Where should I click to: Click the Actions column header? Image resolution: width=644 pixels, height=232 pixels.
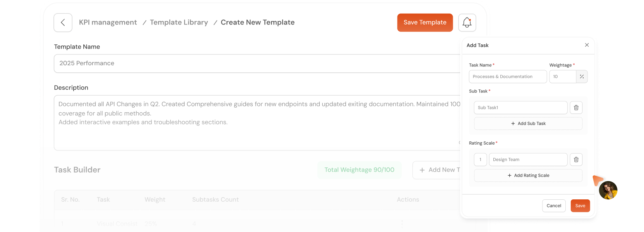pos(408,200)
